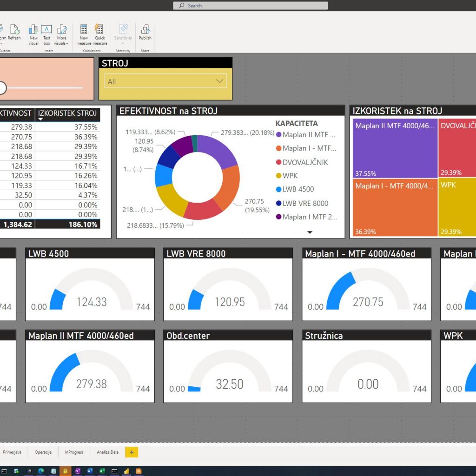Refresh the report data
476x476 pixels.
click(14, 33)
